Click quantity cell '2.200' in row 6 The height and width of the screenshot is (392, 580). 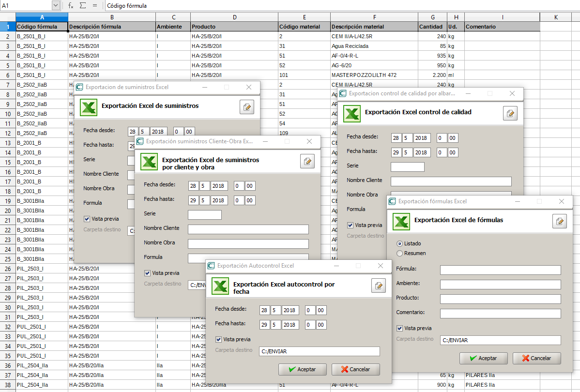(x=433, y=75)
